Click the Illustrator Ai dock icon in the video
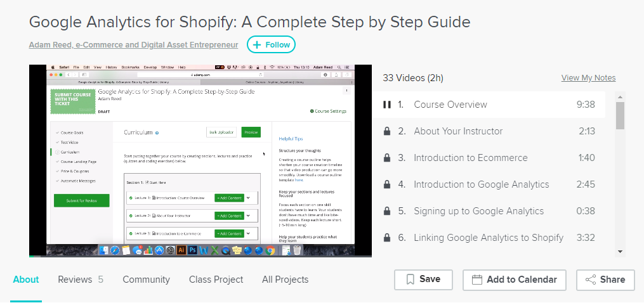Viewport: 644px width, 303px height. pos(181,250)
